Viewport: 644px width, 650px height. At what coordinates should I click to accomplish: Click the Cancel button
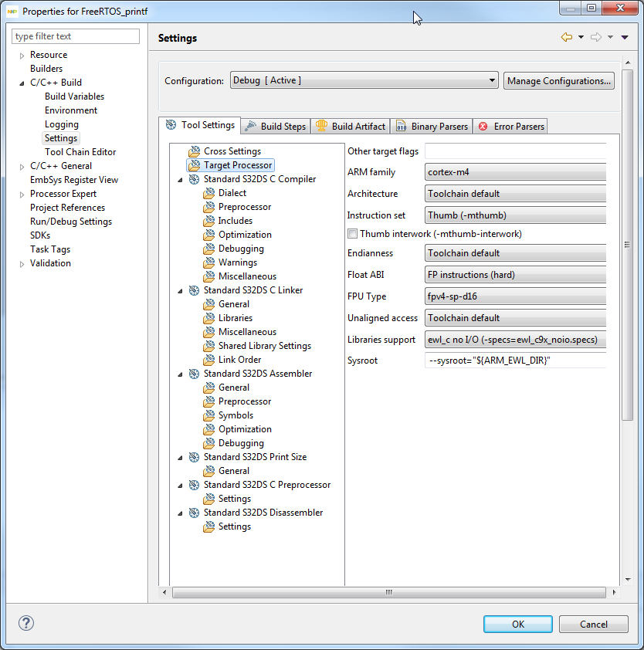coord(593,624)
